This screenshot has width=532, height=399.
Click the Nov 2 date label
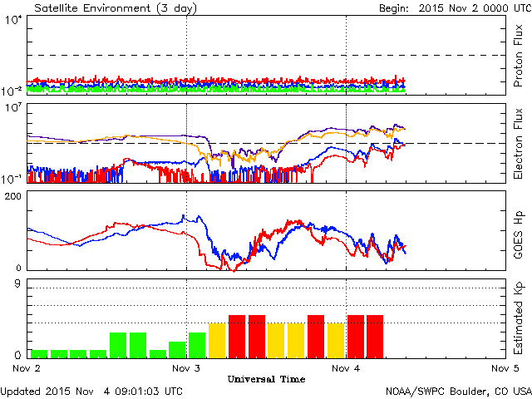pyautogui.click(x=27, y=367)
